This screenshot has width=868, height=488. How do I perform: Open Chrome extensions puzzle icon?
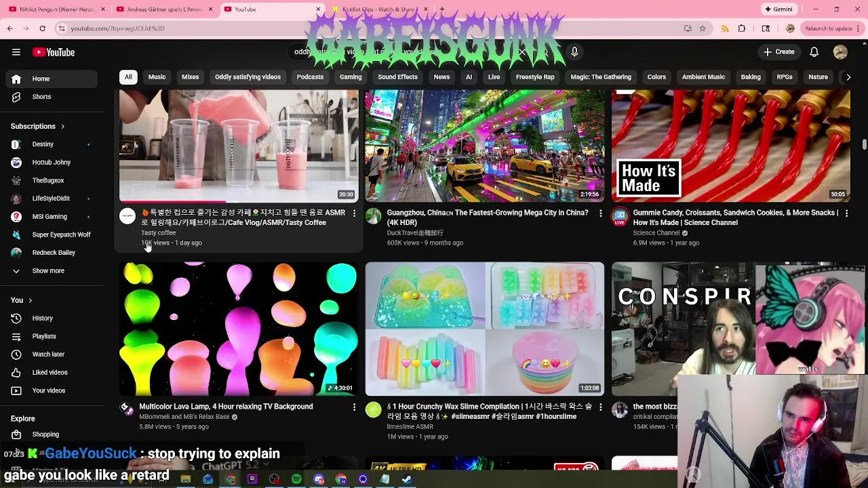tap(741, 28)
